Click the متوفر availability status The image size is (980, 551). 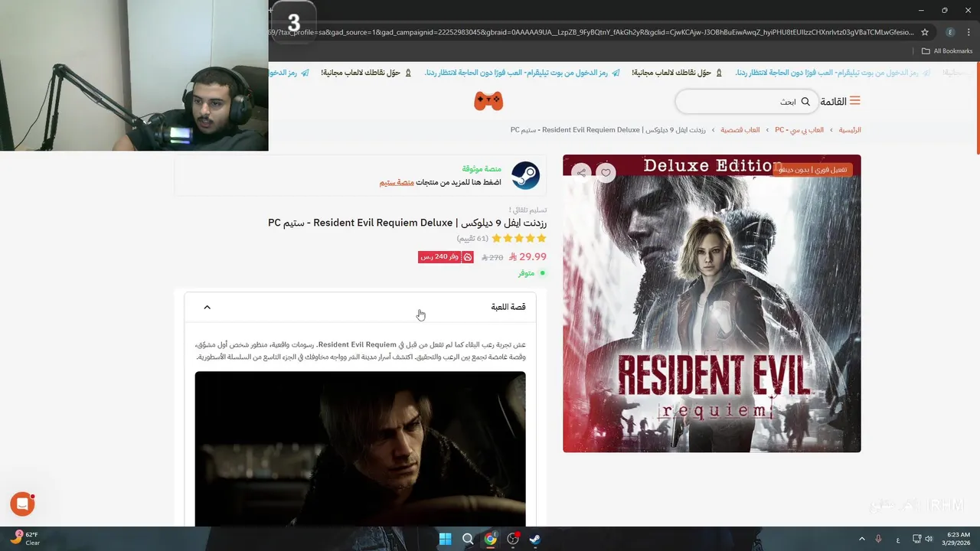pos(531,273)
